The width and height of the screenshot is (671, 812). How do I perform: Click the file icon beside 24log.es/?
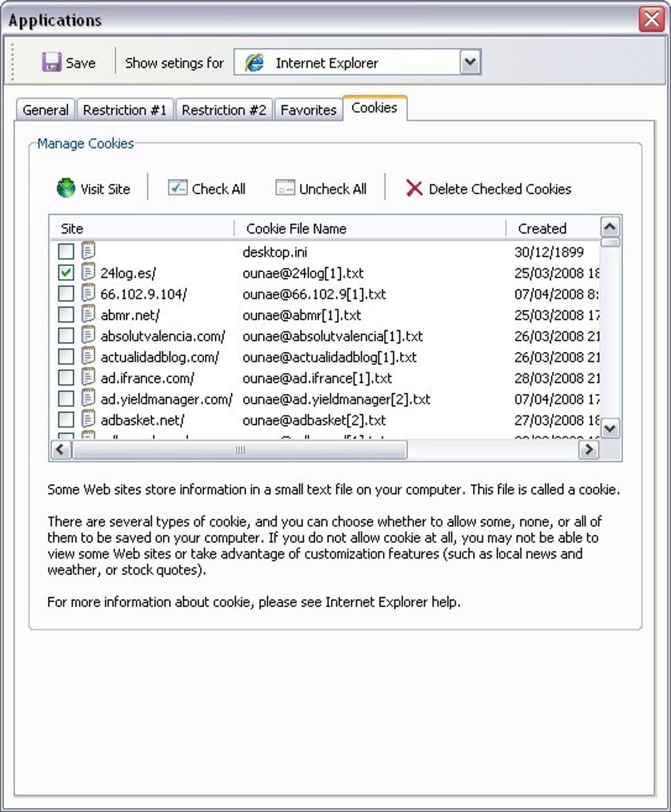pos(89,272)
